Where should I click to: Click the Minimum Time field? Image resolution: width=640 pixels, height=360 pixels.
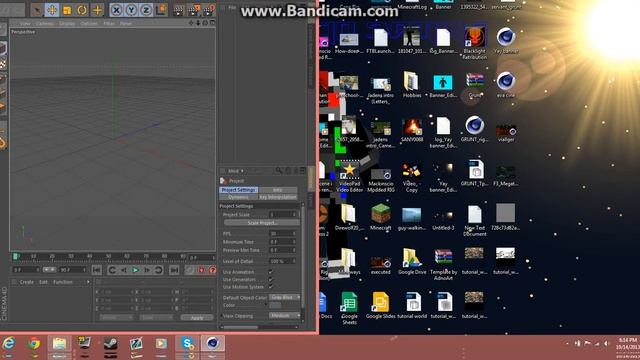tap(282, 242)
